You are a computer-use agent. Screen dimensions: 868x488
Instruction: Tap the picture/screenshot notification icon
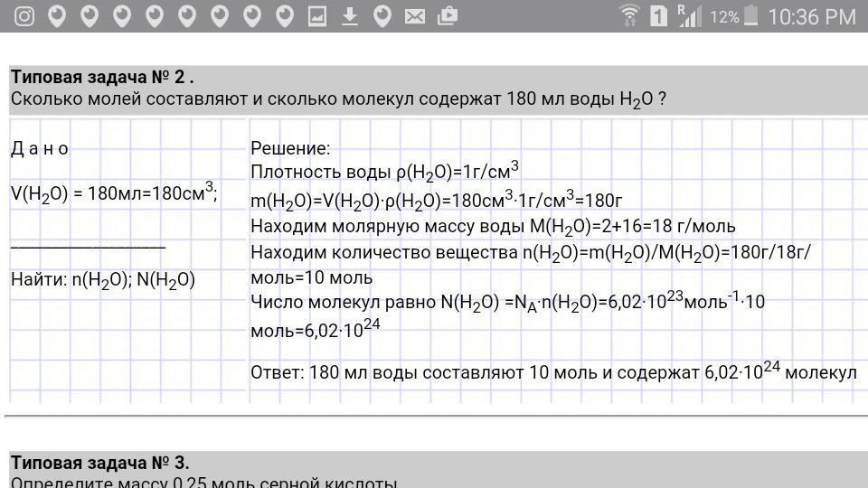[x=317, y=16]
